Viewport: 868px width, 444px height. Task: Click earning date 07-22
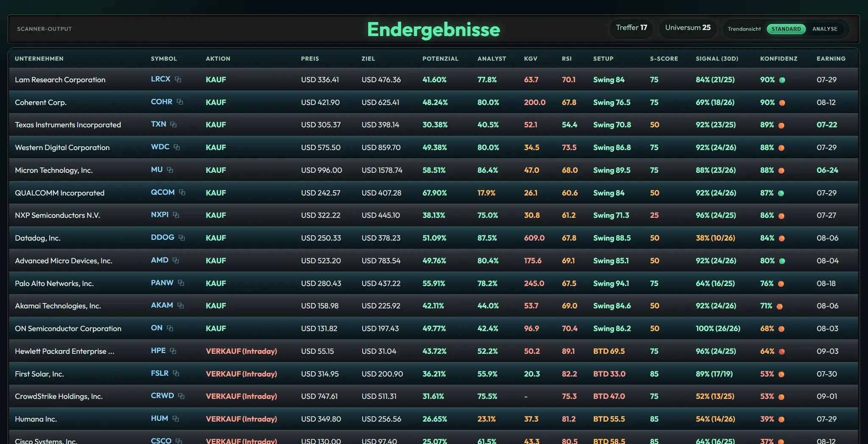pos(826,125)
